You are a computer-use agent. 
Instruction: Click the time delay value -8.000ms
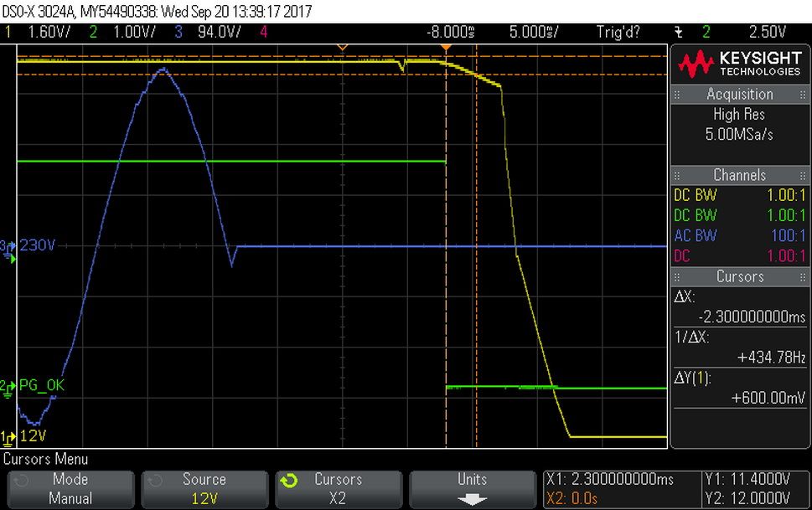coord(451,32)
